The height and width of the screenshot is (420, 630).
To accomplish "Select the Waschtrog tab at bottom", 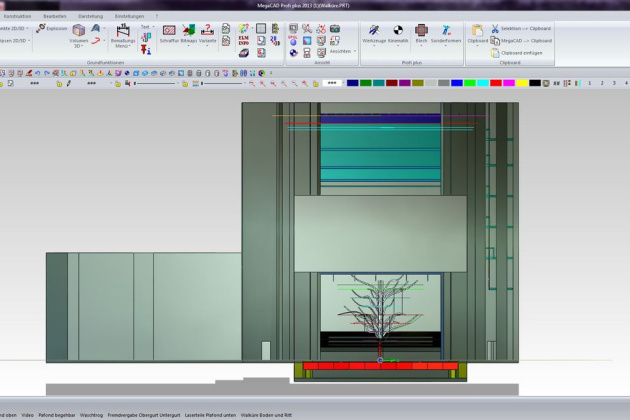I will (x=92, y=414).
